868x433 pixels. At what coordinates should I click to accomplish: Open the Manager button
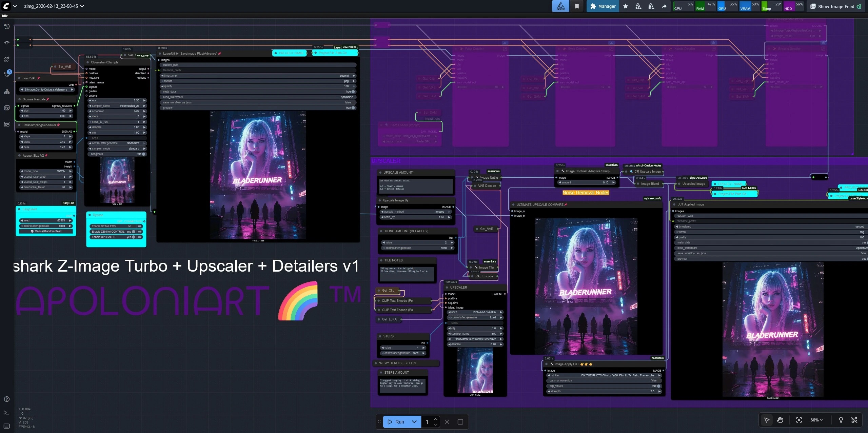click(603, 6)
